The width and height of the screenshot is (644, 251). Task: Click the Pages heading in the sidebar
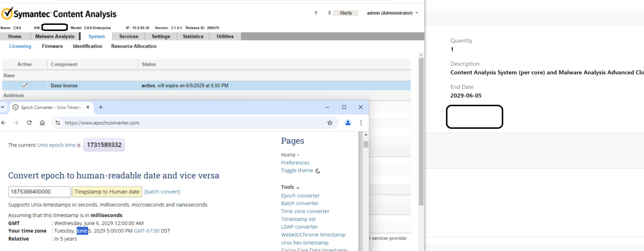click(293, 141)
